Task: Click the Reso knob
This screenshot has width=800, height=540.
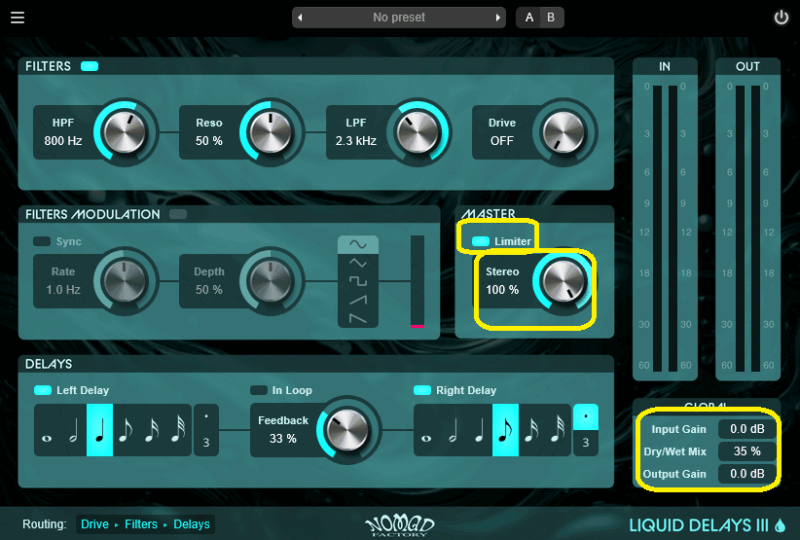Action: [270, 132]
